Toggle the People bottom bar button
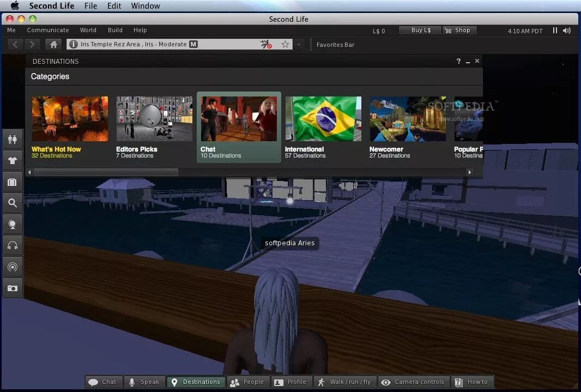The height and width of the screenshot is (392, 581). click(247, 382)
